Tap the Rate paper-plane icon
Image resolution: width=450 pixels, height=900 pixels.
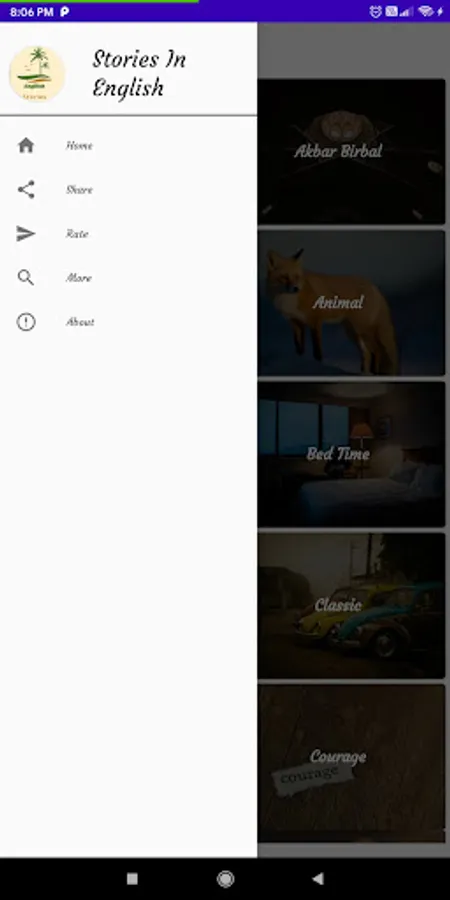click(26, 234)
